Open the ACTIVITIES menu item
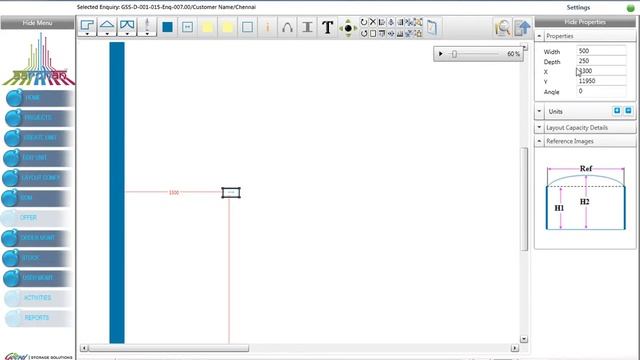Screen dimensions: 640x360 [x=38, y=298]
